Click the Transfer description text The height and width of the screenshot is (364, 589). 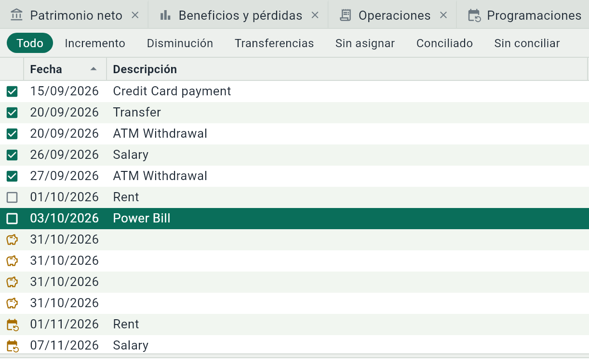[x=137, y=112]
